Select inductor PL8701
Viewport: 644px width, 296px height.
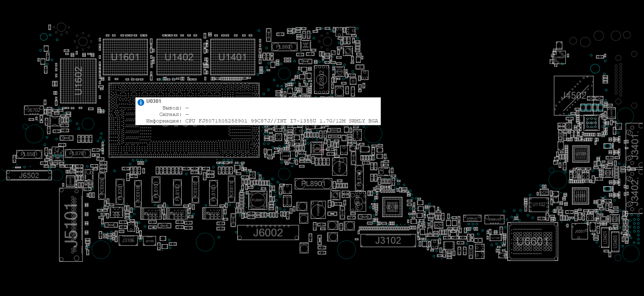(78, 154)
